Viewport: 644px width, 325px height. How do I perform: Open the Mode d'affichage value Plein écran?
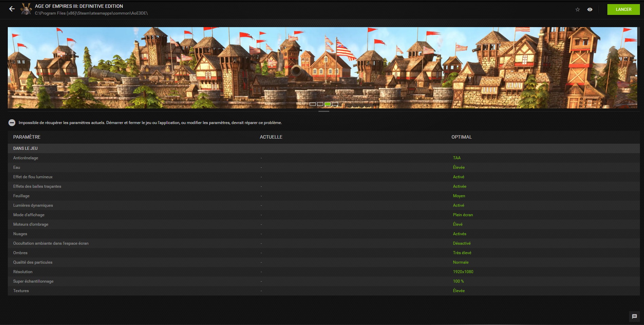[463, 215]
